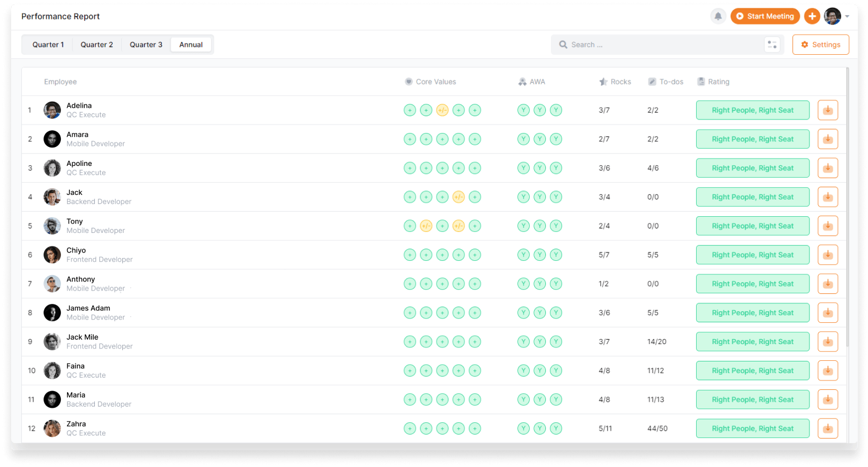Click Anthony's Rocks value 1/2
Screen dimensions: 868x467
[603, 284]
